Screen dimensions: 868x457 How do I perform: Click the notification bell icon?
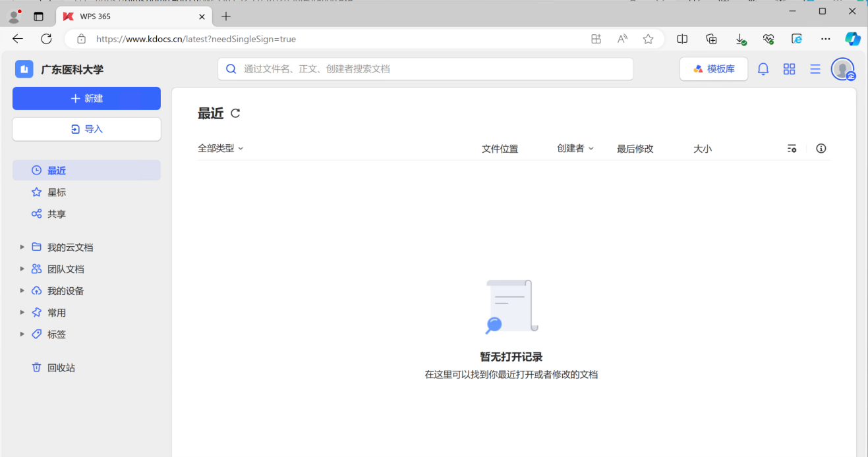[763, 69]
